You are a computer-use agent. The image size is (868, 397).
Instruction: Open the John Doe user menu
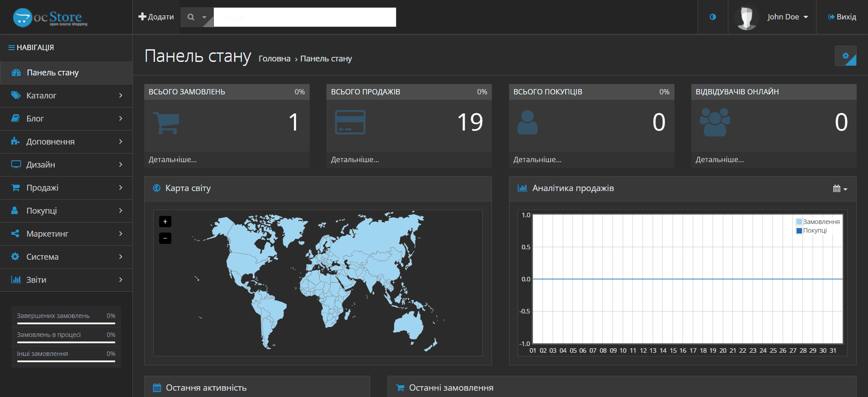click(x=772, y=17)
